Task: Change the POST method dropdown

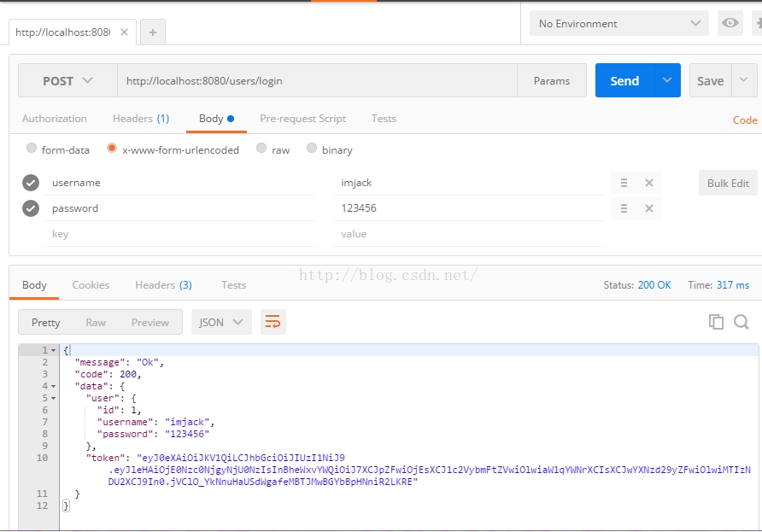Action: click(x=67, y=80)
